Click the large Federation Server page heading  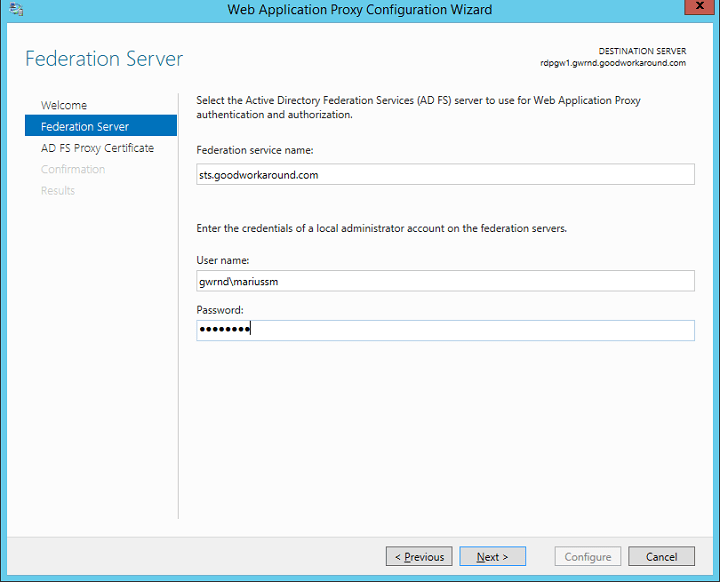tap(104, 58)
